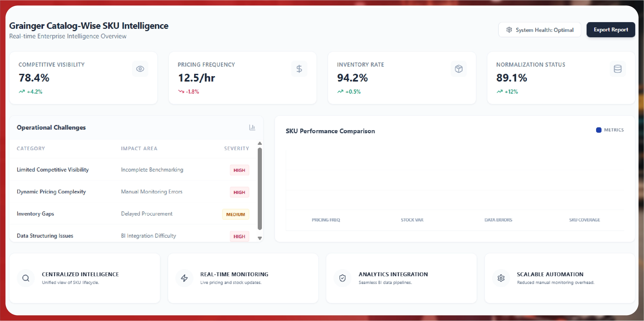
Task: Click the lightning bolt icon for Real-Time Monitoring
Action: click(184, 278)
